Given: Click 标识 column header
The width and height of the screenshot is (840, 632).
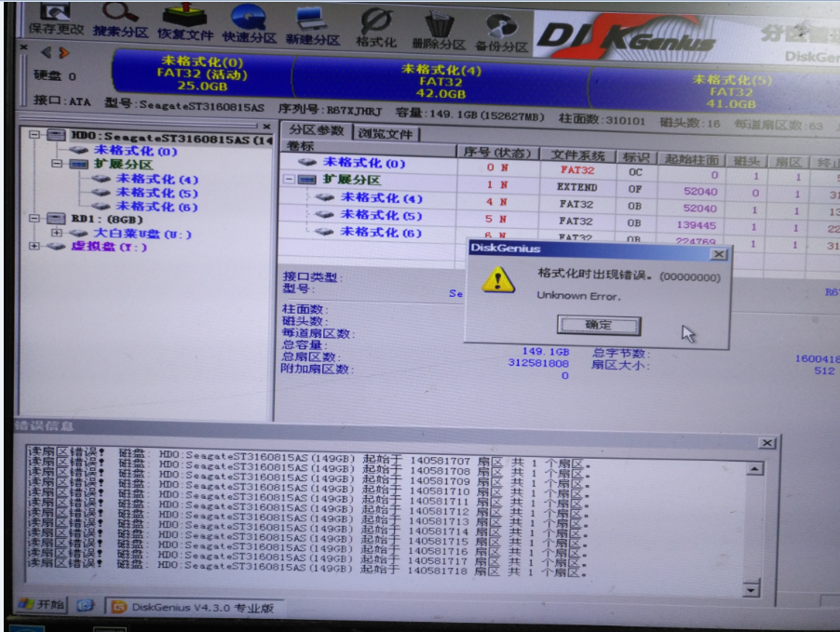Looking at the screenshot, I should [636, 158].
